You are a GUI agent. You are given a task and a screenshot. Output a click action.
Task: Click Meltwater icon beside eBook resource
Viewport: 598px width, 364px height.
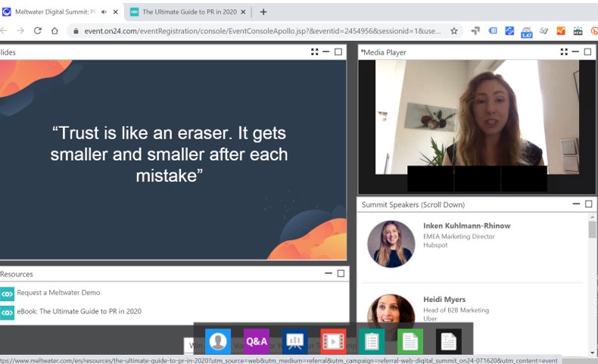point(7,313)
